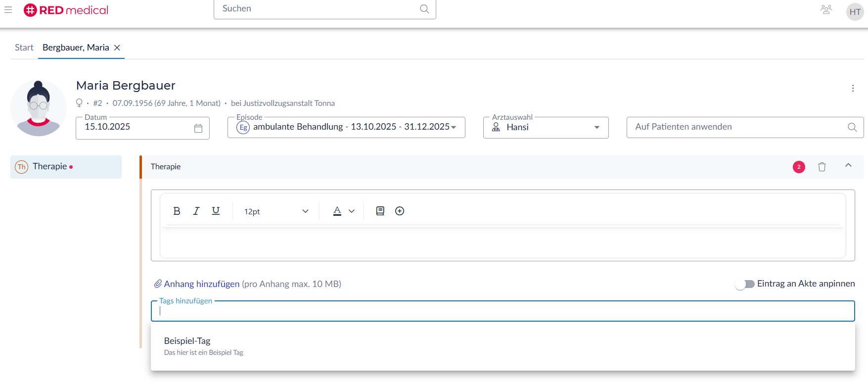Apply bold formatting in the editor
This screenshot has height=386, width=868.
click(177, 211)
